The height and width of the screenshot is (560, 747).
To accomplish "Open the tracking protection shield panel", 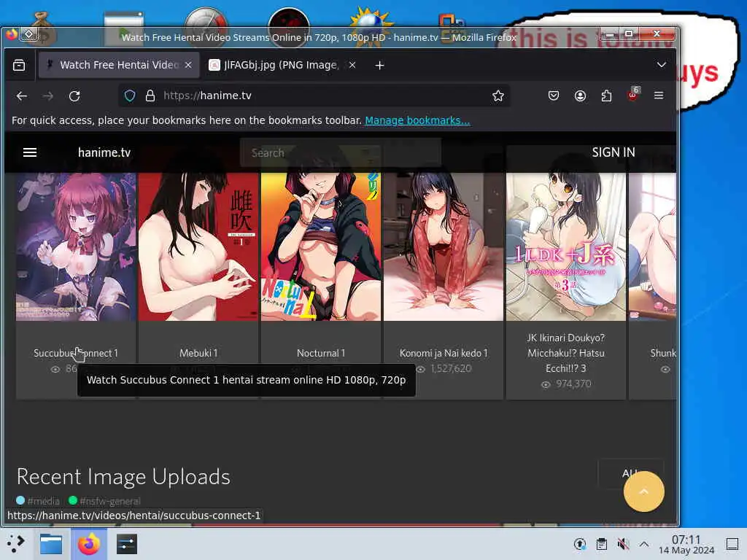I will 130,96.
